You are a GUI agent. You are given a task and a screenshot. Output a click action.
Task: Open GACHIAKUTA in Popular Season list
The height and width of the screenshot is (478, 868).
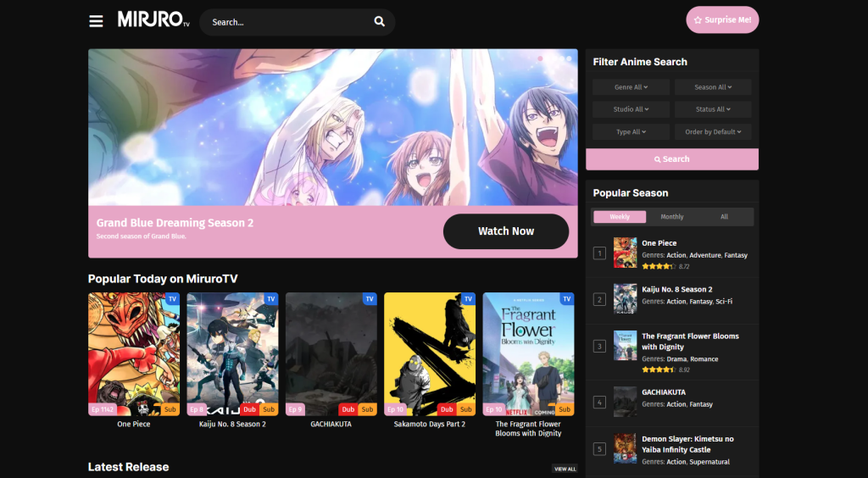pos(663,392)
